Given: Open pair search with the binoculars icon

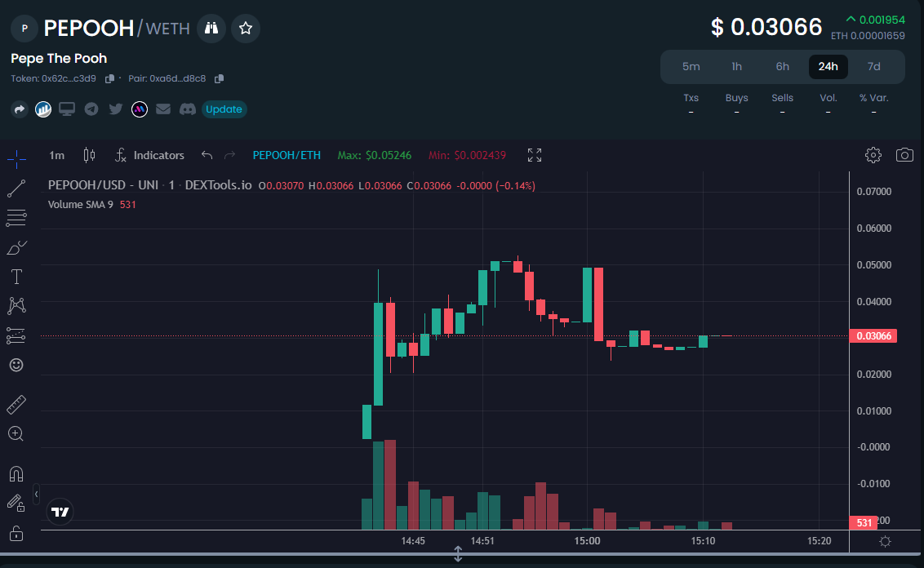Looking at the screenshot, I should click(211, 28).
